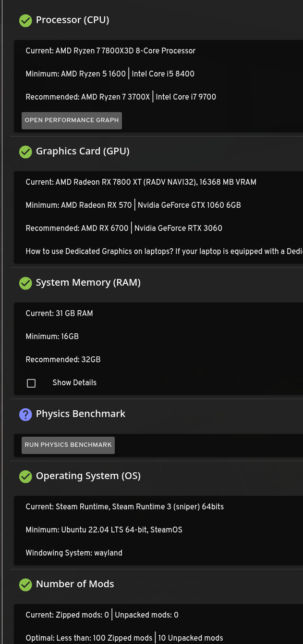Click the dedicated graphics on laptops help text
Image resolution: width=303 pixels, height=644 pixels.
click(x=164, y=252)
